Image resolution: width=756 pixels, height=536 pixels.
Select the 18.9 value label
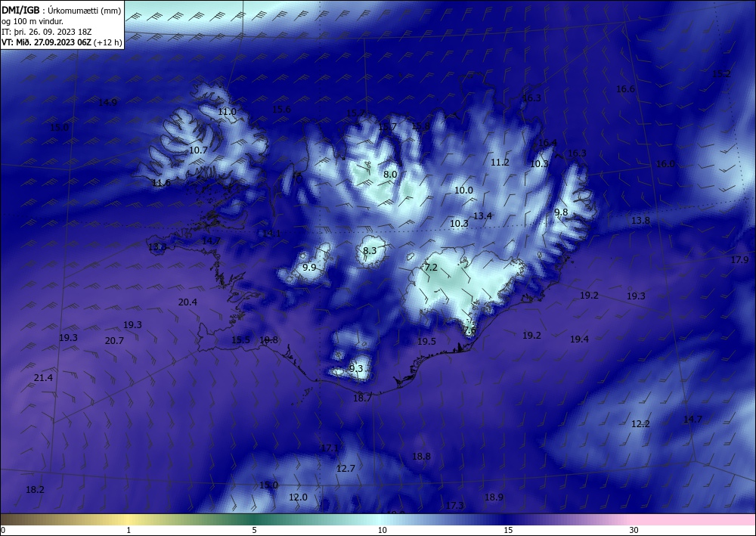pos(494,497)
